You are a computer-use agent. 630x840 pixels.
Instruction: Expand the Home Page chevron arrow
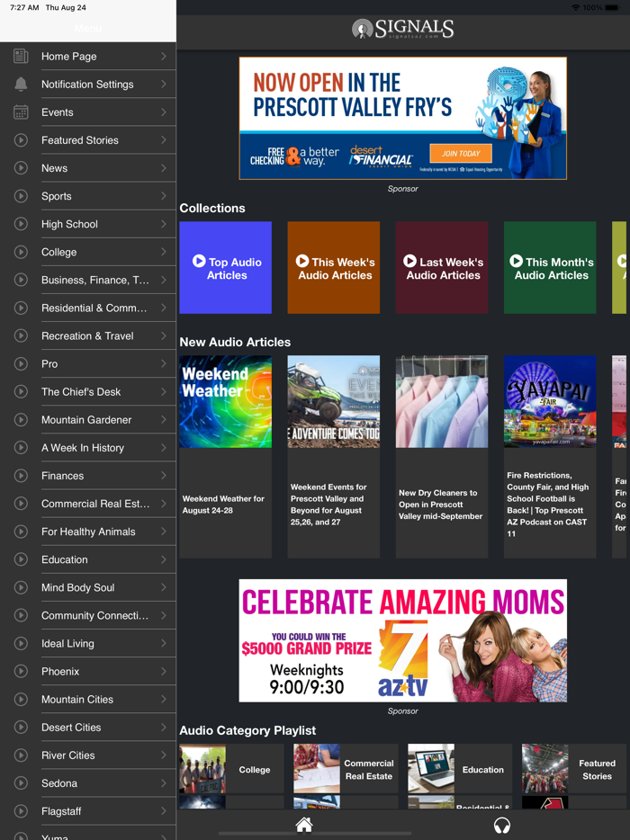(164, 57)
